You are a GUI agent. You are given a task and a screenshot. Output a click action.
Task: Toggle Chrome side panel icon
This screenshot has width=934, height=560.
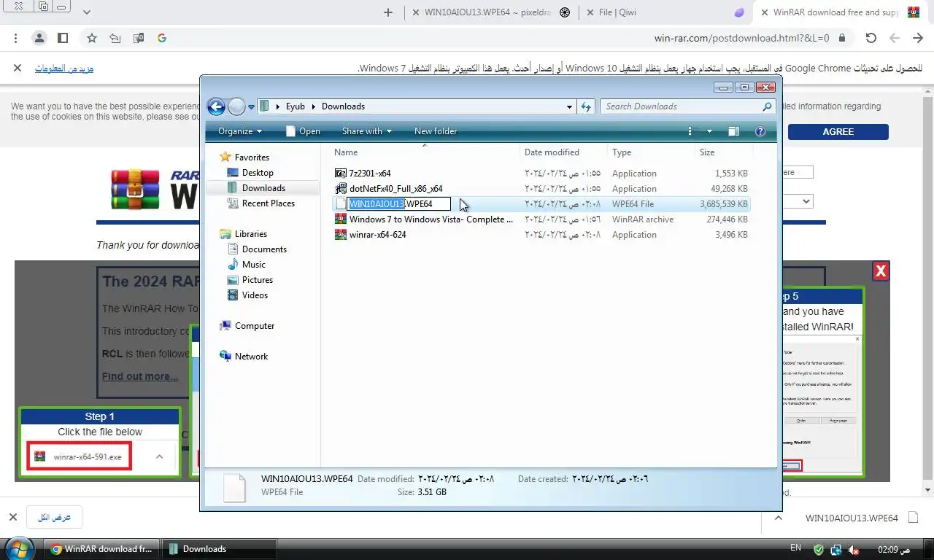(63, 38)
